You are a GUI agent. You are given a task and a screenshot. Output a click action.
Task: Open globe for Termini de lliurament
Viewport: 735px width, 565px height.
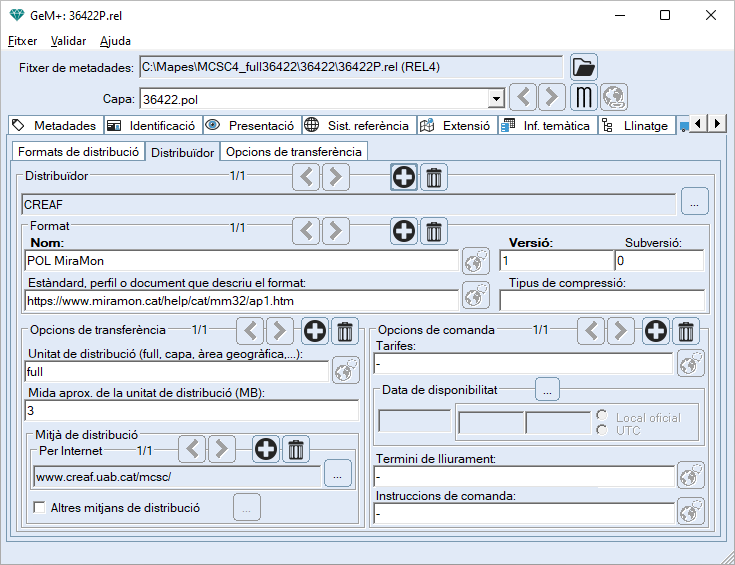[x=690, y=475]
